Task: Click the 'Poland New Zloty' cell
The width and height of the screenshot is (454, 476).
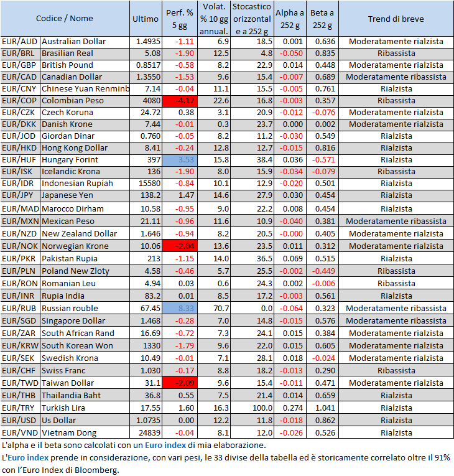Action: tap(85, 271)
